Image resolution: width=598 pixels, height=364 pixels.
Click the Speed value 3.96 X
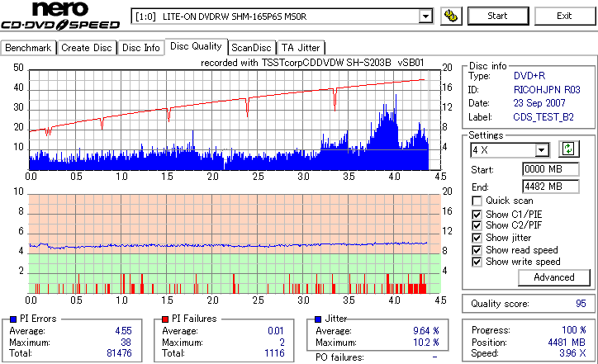tap(572, 353)
